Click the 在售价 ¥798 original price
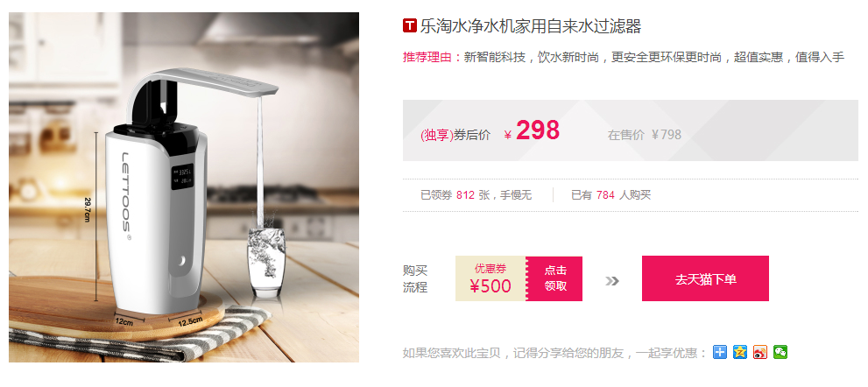 pos(645,135)
